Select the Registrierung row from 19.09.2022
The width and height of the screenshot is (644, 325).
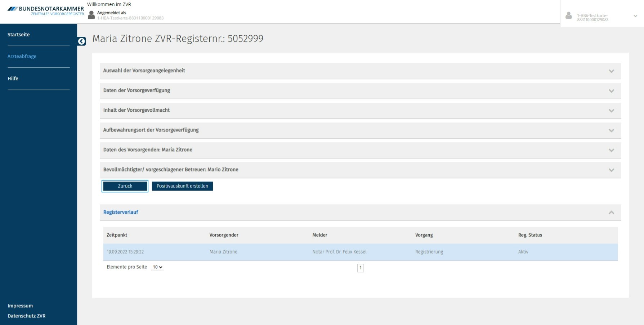[x=360, y=252]
